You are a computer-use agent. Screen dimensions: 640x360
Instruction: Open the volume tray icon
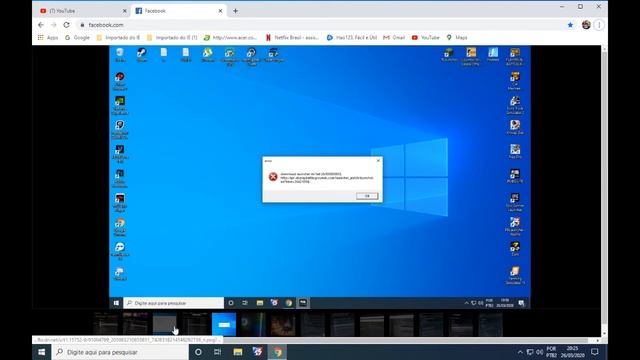[540, 352]
